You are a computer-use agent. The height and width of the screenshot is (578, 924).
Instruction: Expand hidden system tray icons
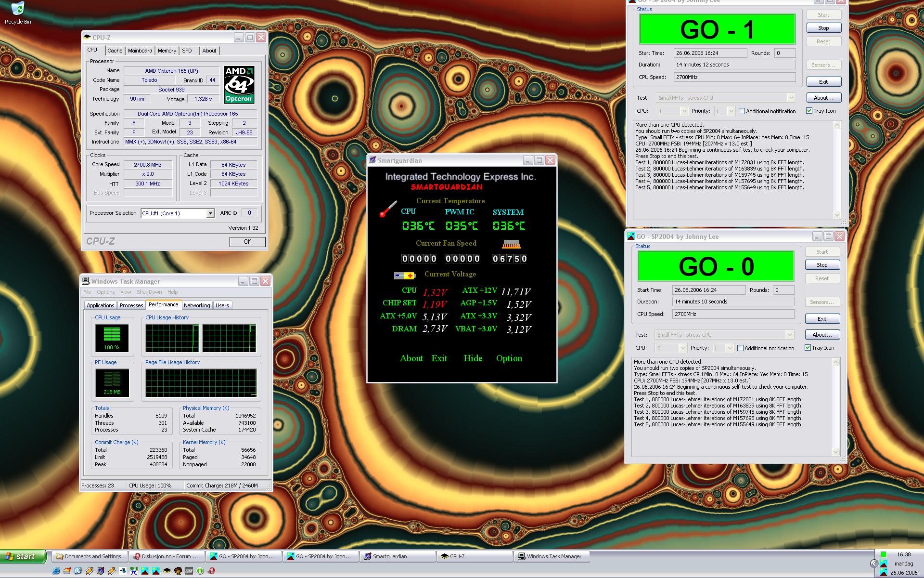(x=874, y=564)
